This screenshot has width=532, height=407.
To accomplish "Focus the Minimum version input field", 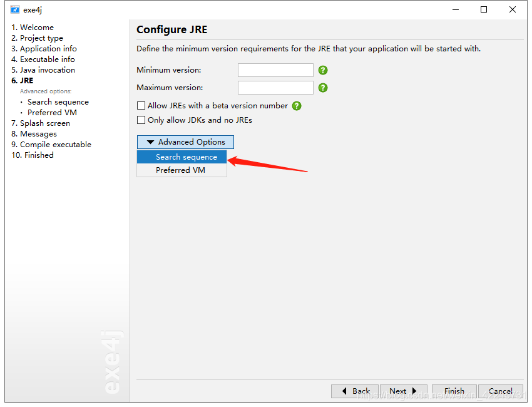I will [275, 70].
